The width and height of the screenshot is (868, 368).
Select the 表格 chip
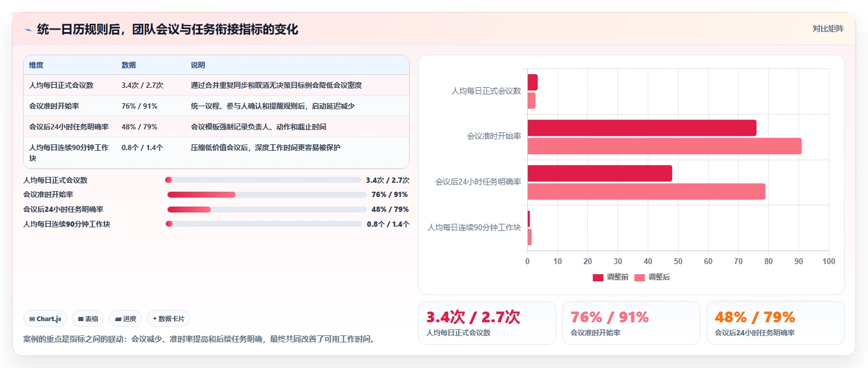(x=88, y=319)
